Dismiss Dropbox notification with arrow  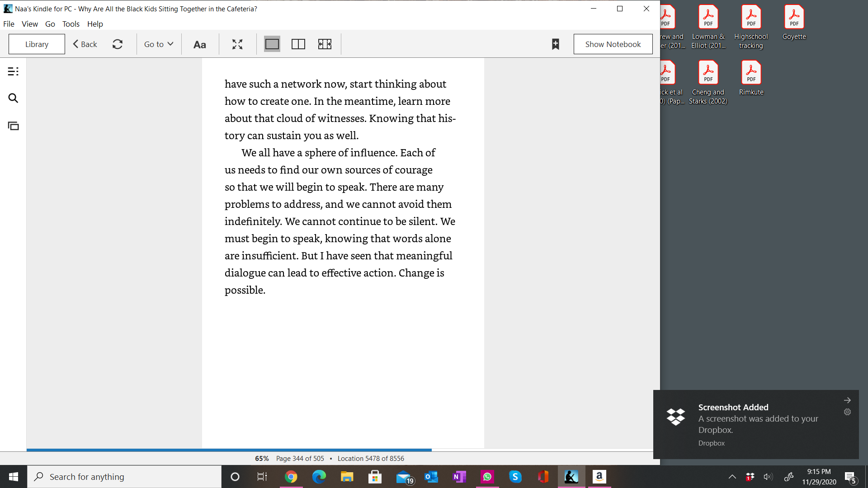pyautogui.click(x=847, y=400)
